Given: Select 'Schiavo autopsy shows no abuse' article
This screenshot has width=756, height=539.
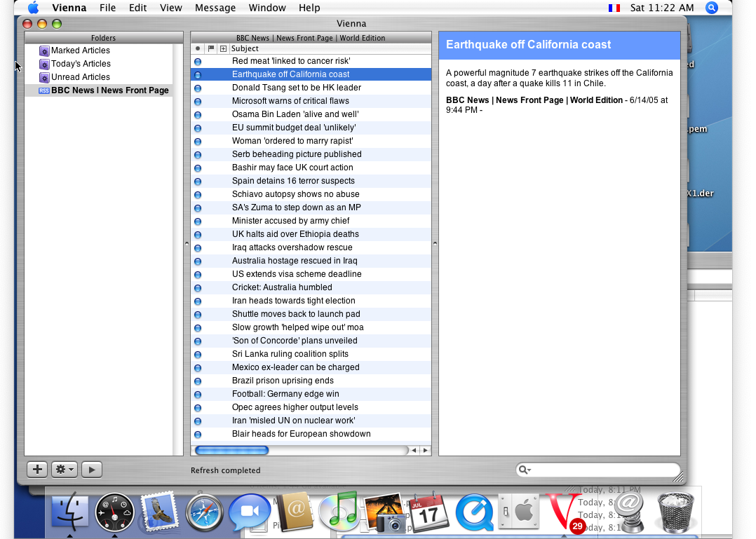Looking at the screenshot, I should 311,195.
